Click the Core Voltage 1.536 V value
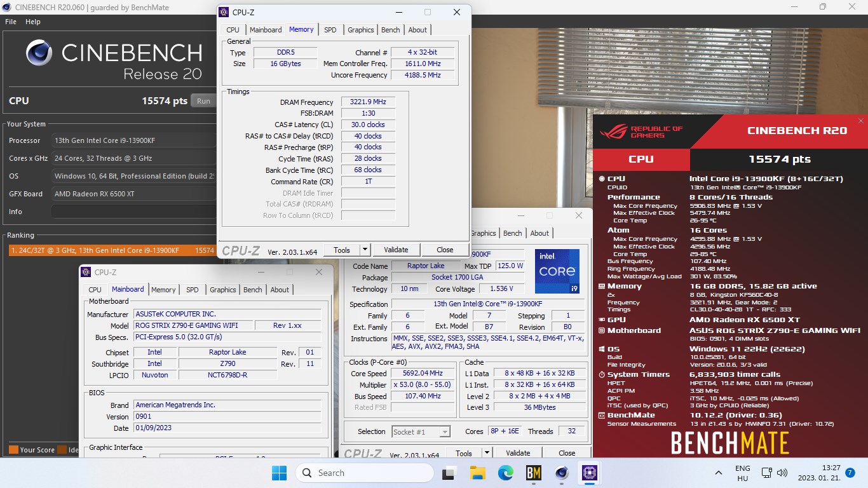 501,288
